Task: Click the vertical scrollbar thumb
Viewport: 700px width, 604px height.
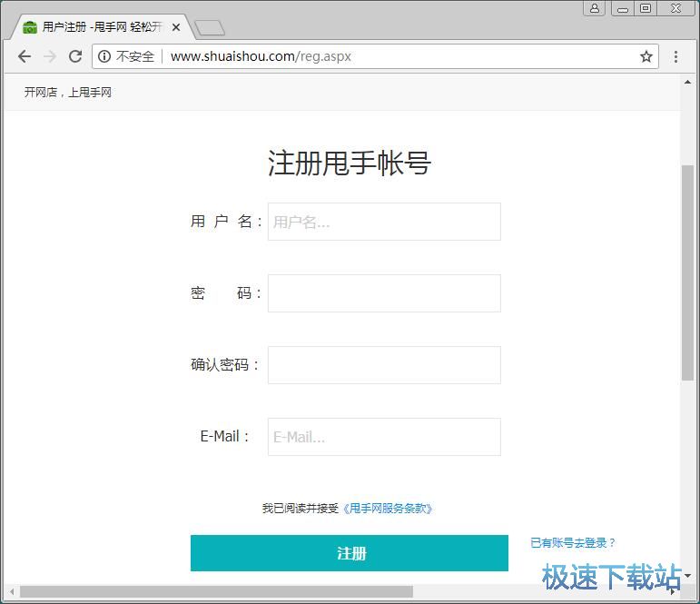Action: 687,272
